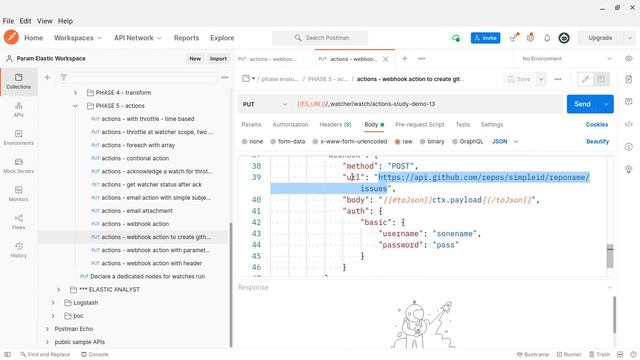This screenshot has width=640, height=360.
Task: Add a new request tab with plus icon
Action: [404, 59]
